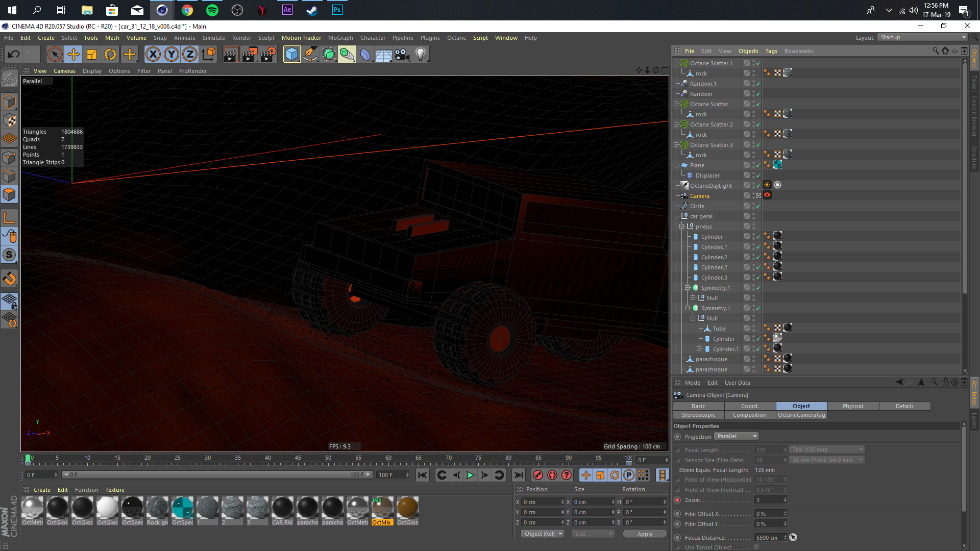Click the Focus Distance input field
980x551 pixels.
coord(767,538)
